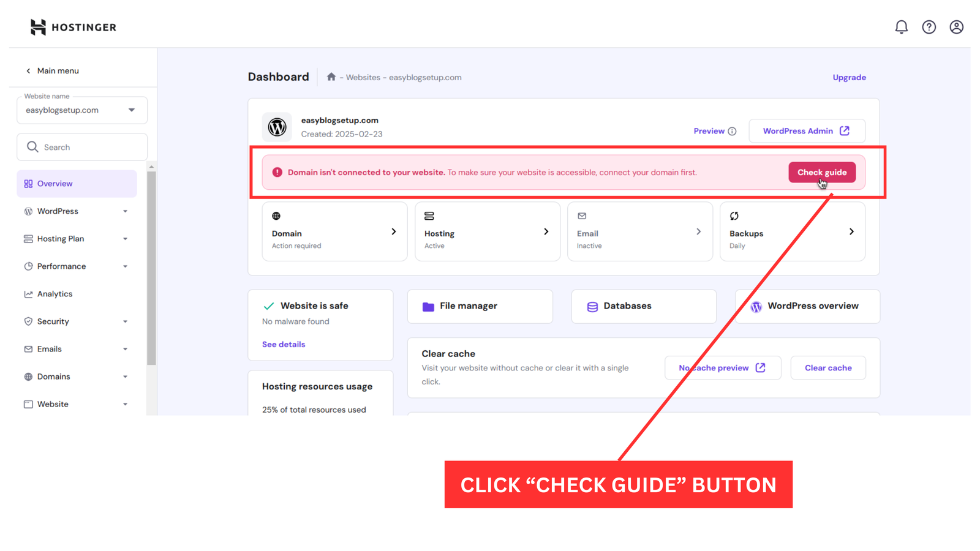Screen dimensions: 980x551
Task: Click the search magnifier icon
Action: click(x=32, y=147)
